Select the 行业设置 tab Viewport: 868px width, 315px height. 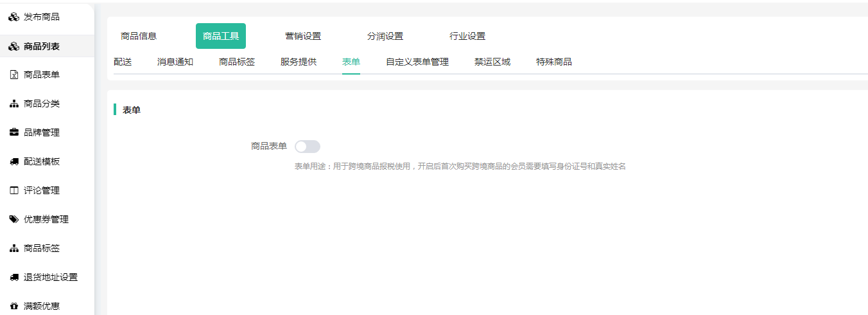click(467, 36)
